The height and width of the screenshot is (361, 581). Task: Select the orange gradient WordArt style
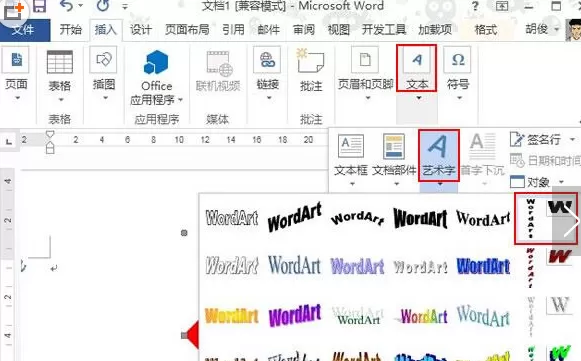click(232, 316)
